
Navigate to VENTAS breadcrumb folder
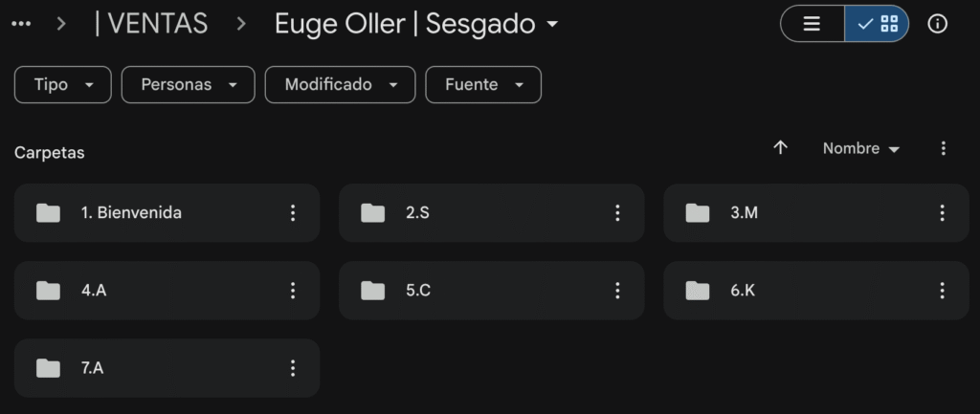click(151, 24)
